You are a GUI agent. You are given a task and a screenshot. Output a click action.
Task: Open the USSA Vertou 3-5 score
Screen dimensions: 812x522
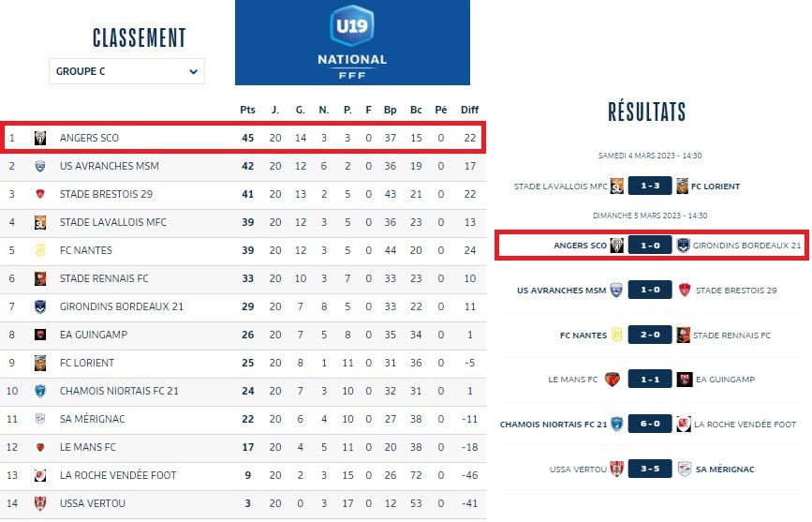coord(650,469)
